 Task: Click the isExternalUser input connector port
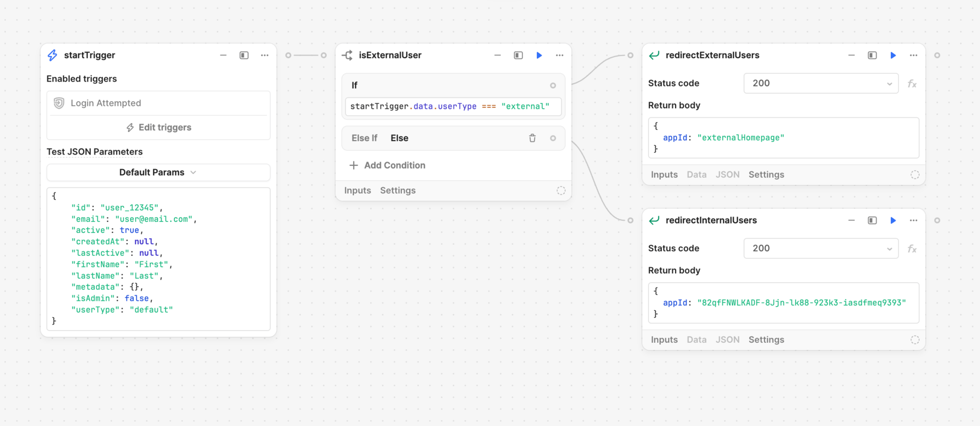tap(323, 55)
